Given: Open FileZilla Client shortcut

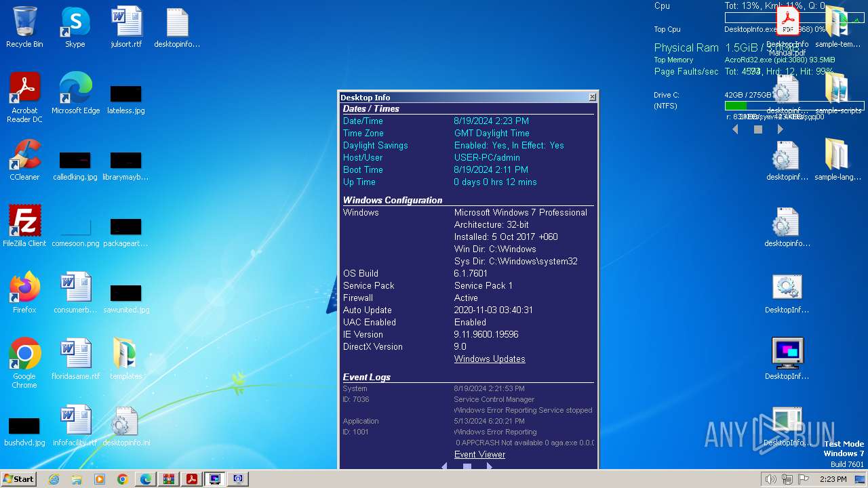Looking at the screenshot, I should pyautogui.click(x=24, y=226).
